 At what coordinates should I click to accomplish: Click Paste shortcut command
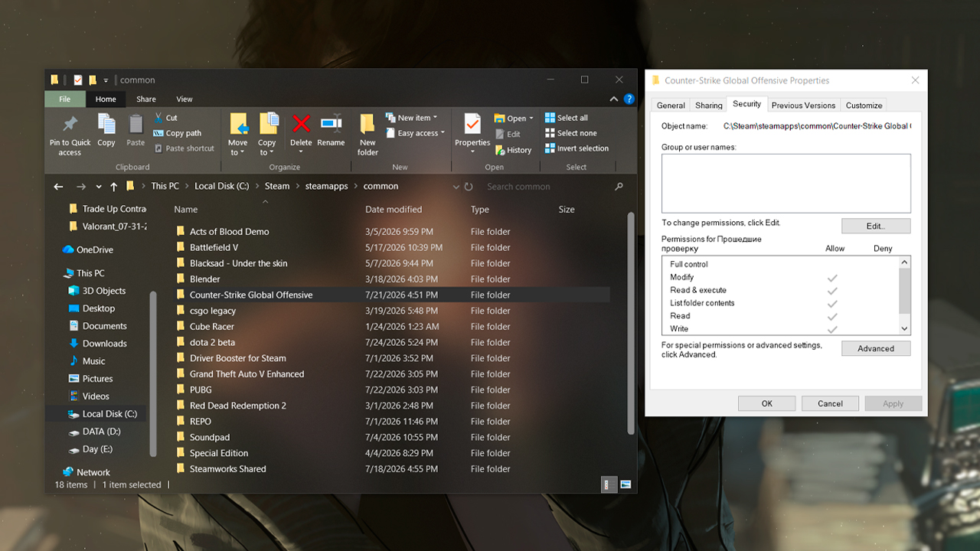(184, 148)
